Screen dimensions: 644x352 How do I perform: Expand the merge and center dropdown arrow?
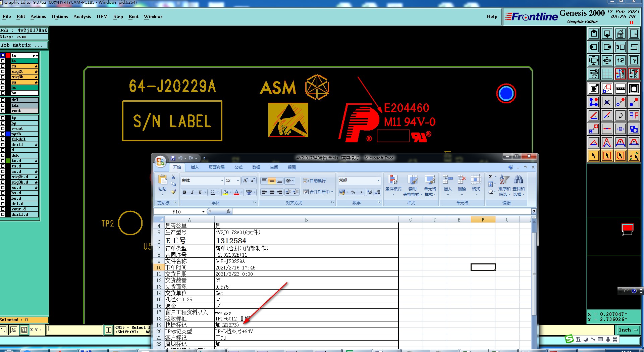[332, 192]
